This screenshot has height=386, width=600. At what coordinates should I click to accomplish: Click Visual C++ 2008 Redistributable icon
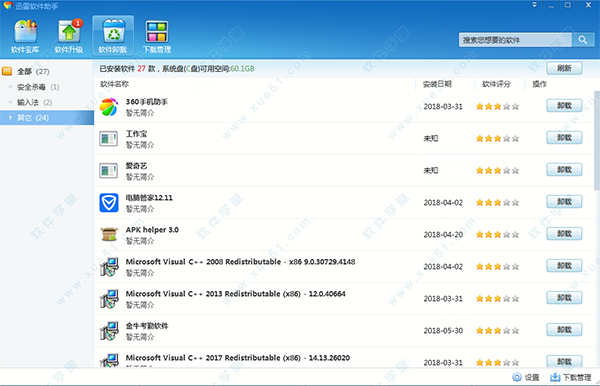coord(109,267)
